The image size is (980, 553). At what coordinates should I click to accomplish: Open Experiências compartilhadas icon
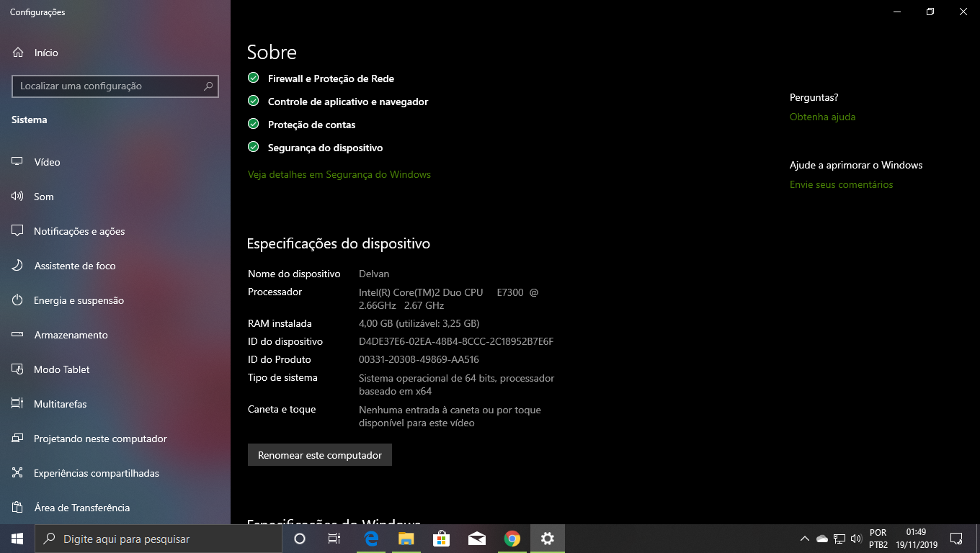[18, 473]
